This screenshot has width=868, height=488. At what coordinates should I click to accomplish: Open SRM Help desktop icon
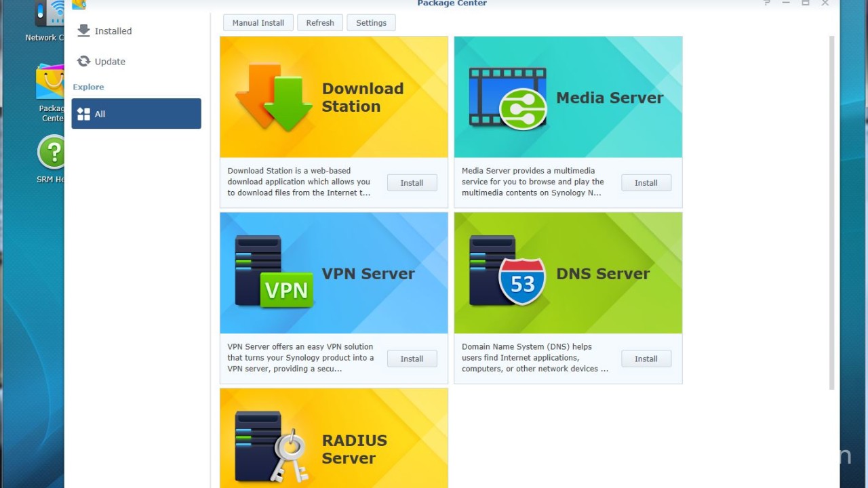point(51,159)
